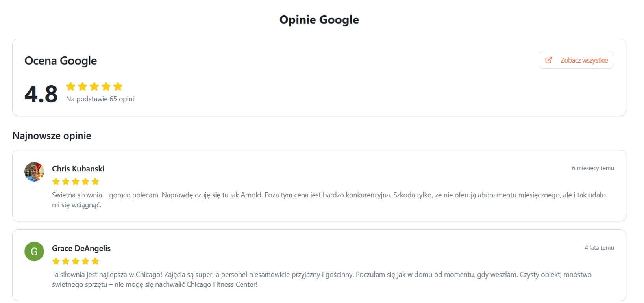The width and height of the screenshot is (644, 303).
Task: Select the Grace DeAngelis reviewer name
Action: [81, 248]
